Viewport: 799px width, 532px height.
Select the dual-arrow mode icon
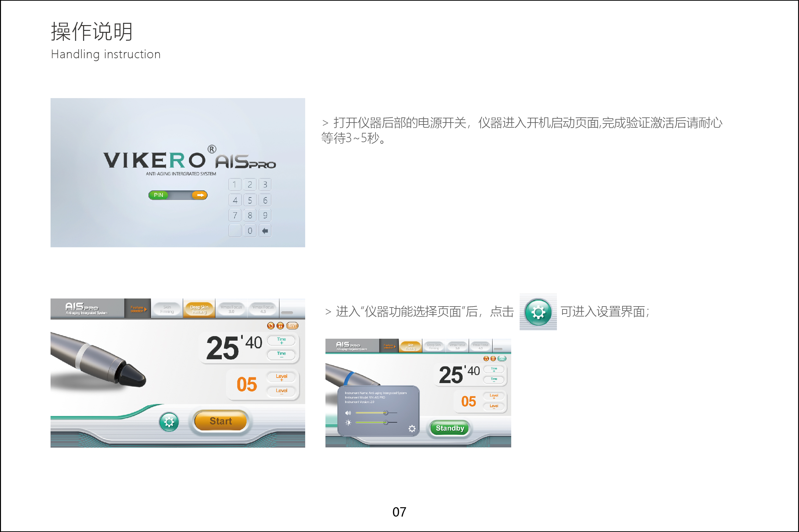tap(280, 326)
